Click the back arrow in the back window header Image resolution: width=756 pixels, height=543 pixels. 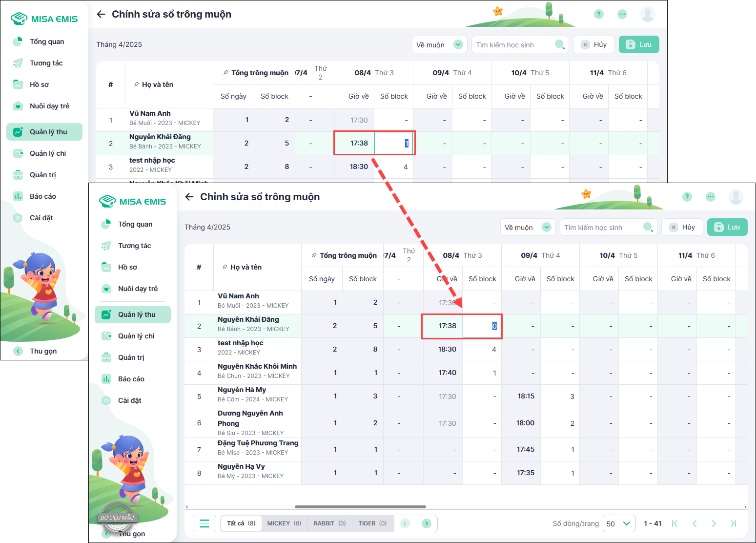click(101, 14)
